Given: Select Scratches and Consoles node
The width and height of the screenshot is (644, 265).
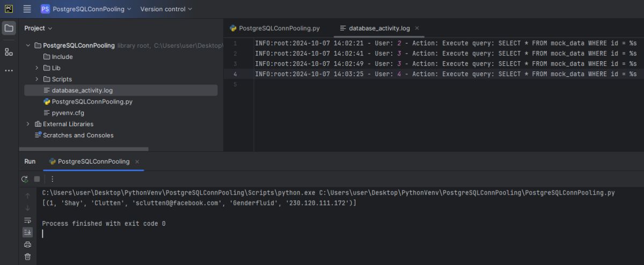Looking at the screenshot, I should [74, 135].
